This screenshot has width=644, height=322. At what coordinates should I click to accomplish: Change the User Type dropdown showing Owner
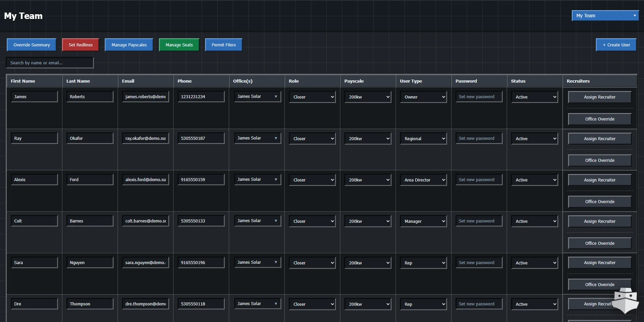pyautogui.click(x=423, y=97)
